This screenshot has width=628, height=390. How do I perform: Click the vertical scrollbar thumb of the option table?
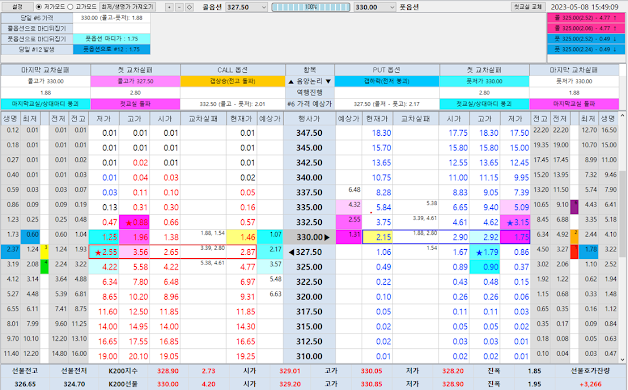click(x=622, y=214)
